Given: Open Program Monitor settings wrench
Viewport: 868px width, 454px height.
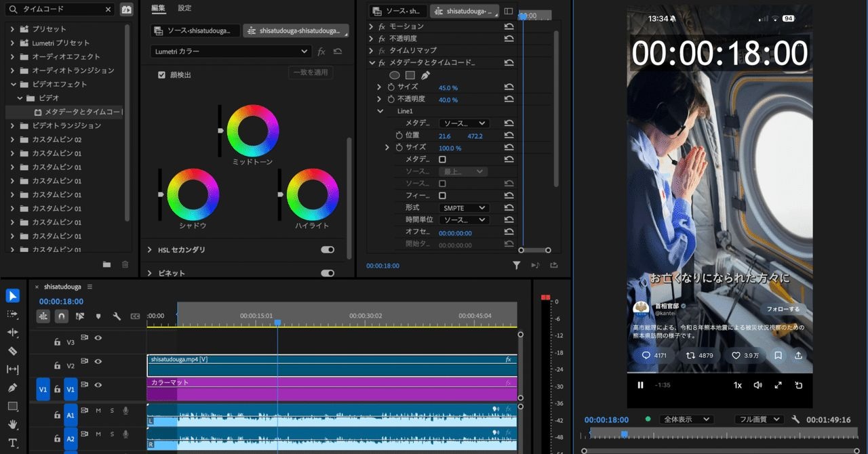Looking at the screenshot, I should click(x=795, y=419).
